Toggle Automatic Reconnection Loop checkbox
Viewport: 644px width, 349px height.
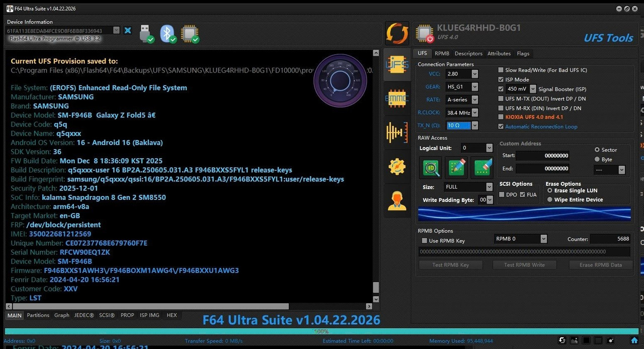tap(501, 126)
